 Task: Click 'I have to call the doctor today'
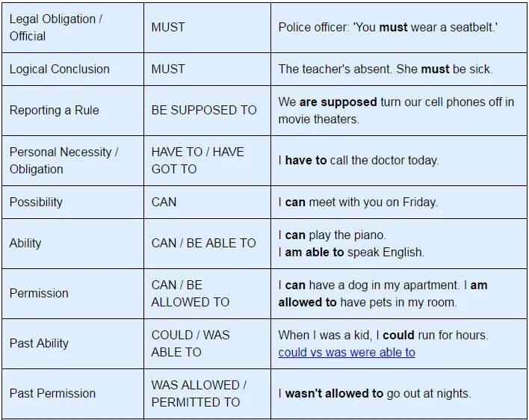tap(359, 160)
